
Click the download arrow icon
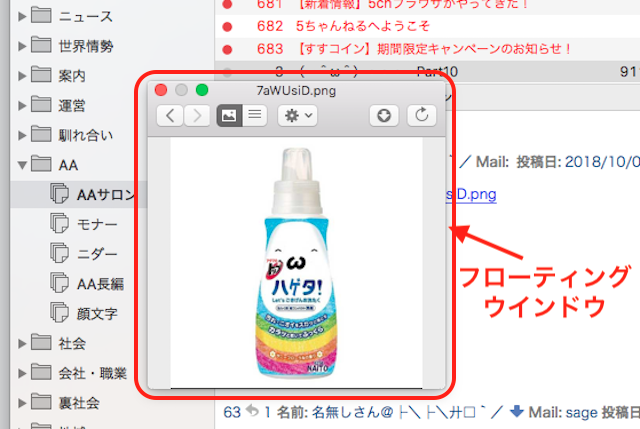(384, 116)
